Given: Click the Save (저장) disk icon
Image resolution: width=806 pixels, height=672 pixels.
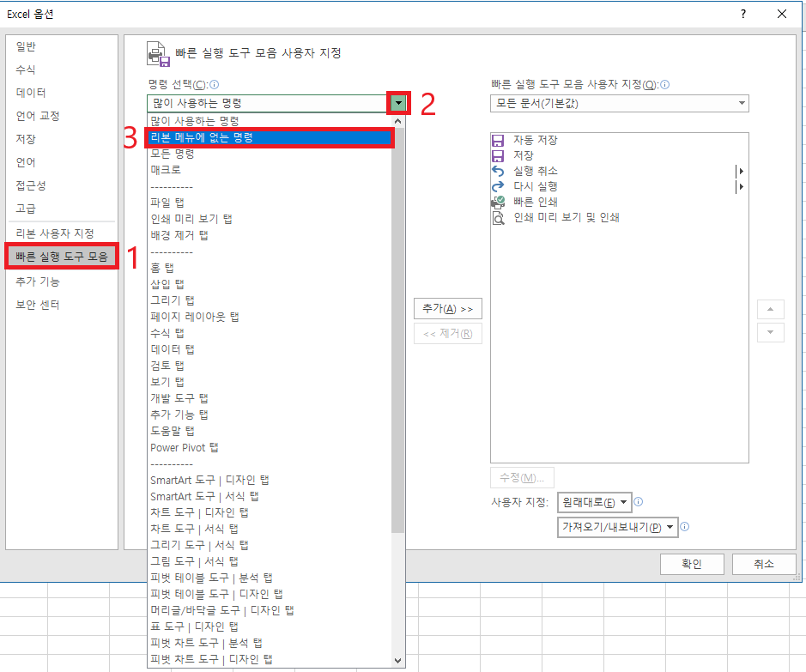Looking at the screenshot, I should (x=498, y=155).
